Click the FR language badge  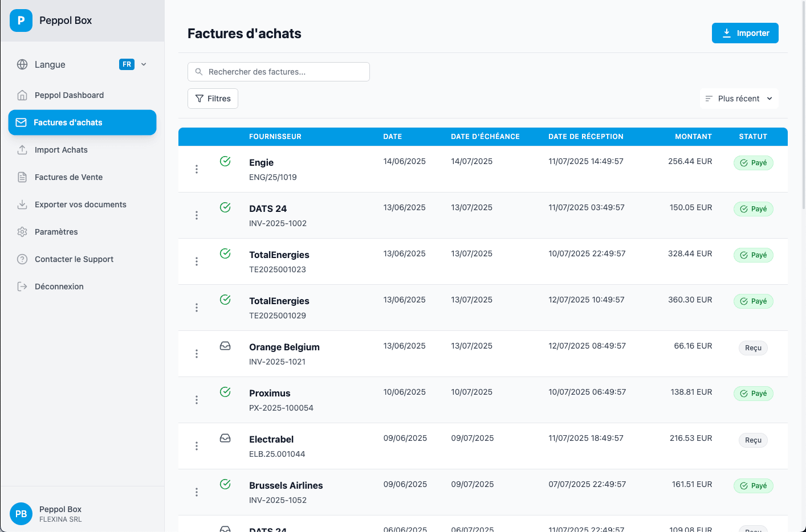[127, 64]
